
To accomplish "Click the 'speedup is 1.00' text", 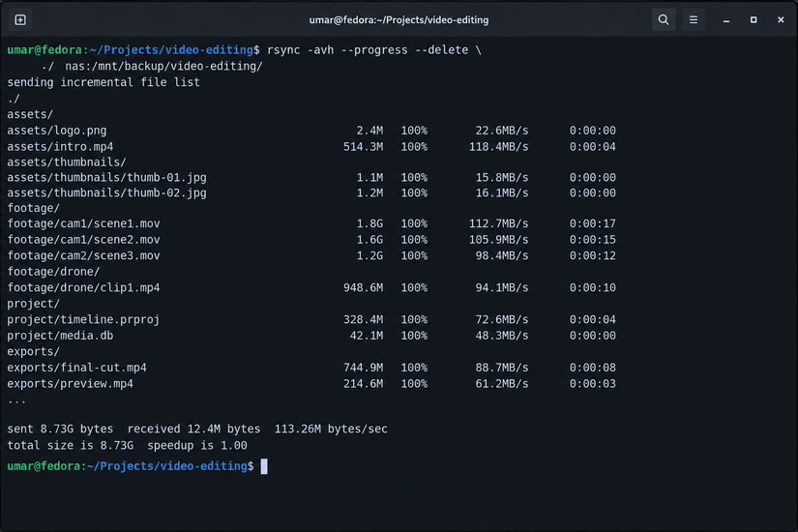I will 197,446.
